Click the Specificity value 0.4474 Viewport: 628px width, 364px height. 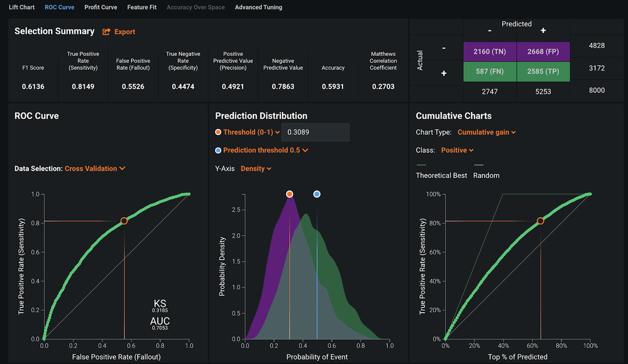tap(183, 87)
